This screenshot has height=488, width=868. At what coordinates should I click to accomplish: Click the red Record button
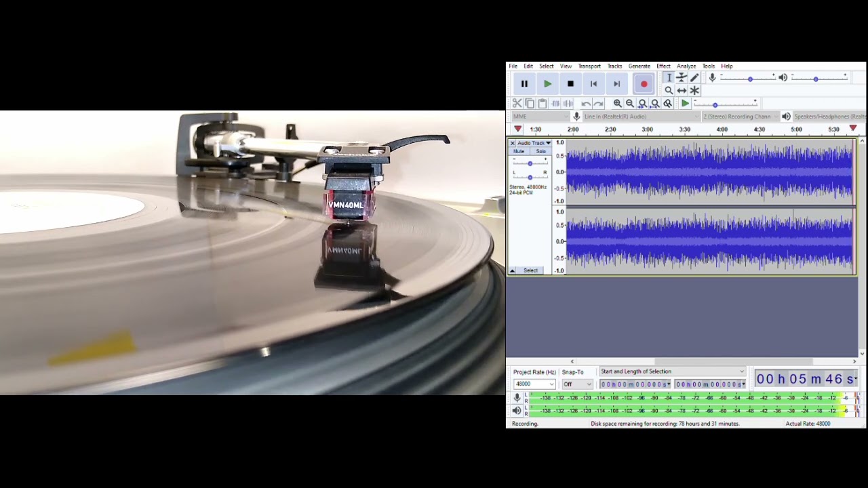(644, 84)
